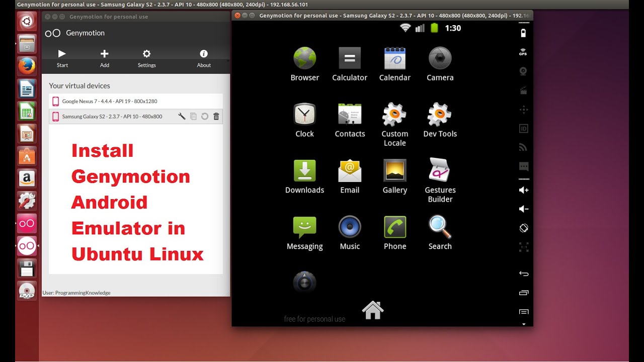This screenshot has height=362, width=644.
Task: Decrease emulator volume
Action: coord(523,209)
